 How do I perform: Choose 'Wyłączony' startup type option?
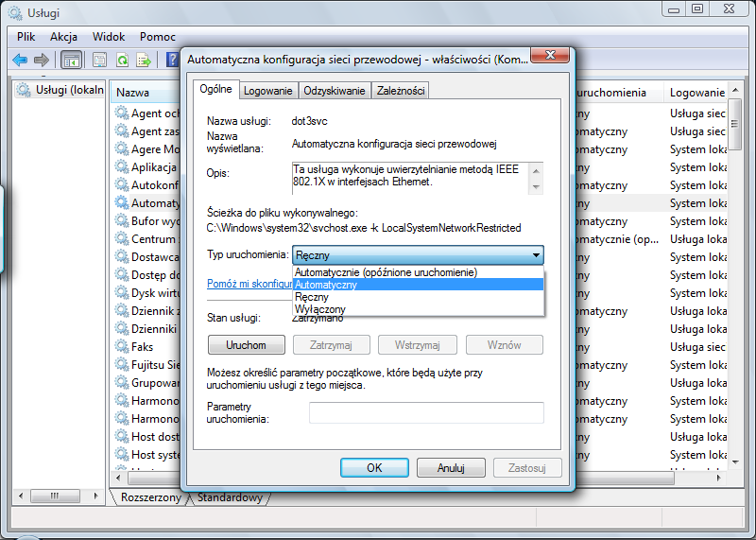pos(320,309)
